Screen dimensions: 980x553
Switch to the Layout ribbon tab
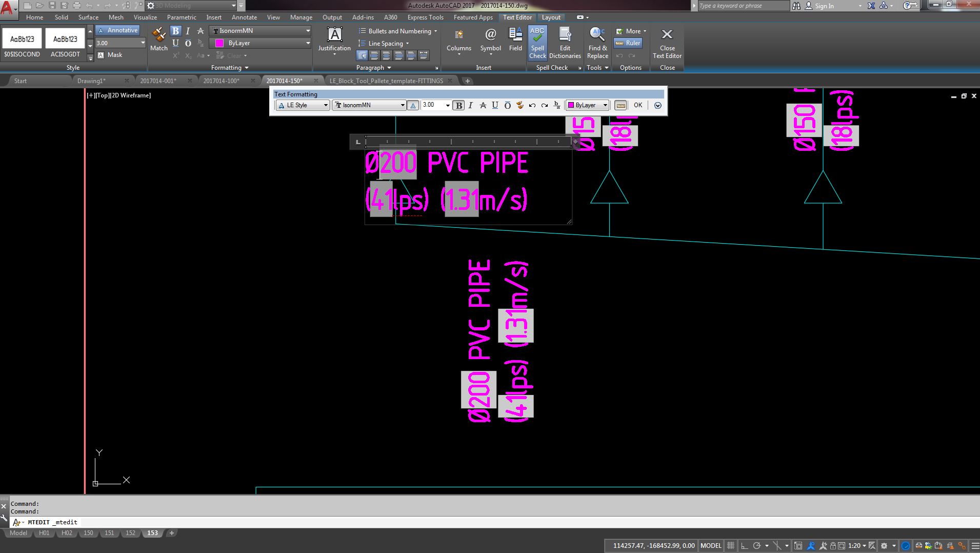tap(551, 17)
